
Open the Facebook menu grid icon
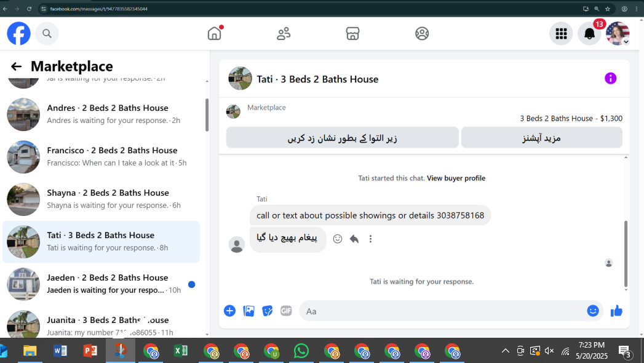pyautogui.click(x=561, y=34)
